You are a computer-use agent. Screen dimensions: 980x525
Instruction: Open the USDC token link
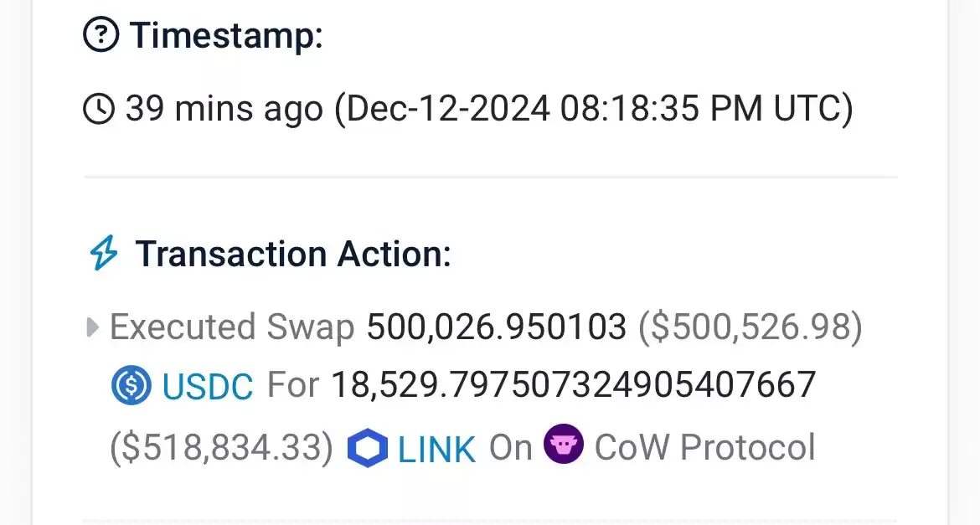[x=208, y=386]
